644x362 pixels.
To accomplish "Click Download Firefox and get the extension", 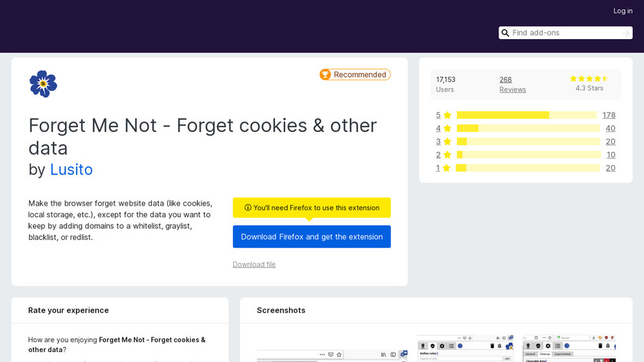I will pyautogui.click(x=312, y=237).
